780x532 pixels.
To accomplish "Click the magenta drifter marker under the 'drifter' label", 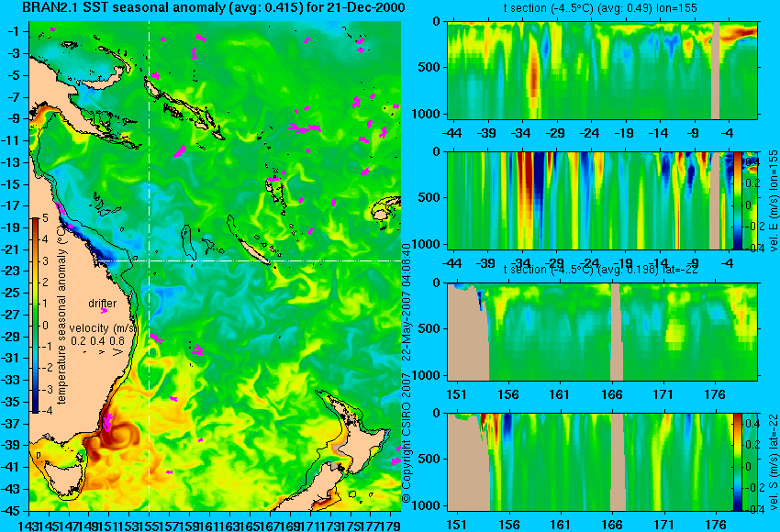I will coord(104,311).
